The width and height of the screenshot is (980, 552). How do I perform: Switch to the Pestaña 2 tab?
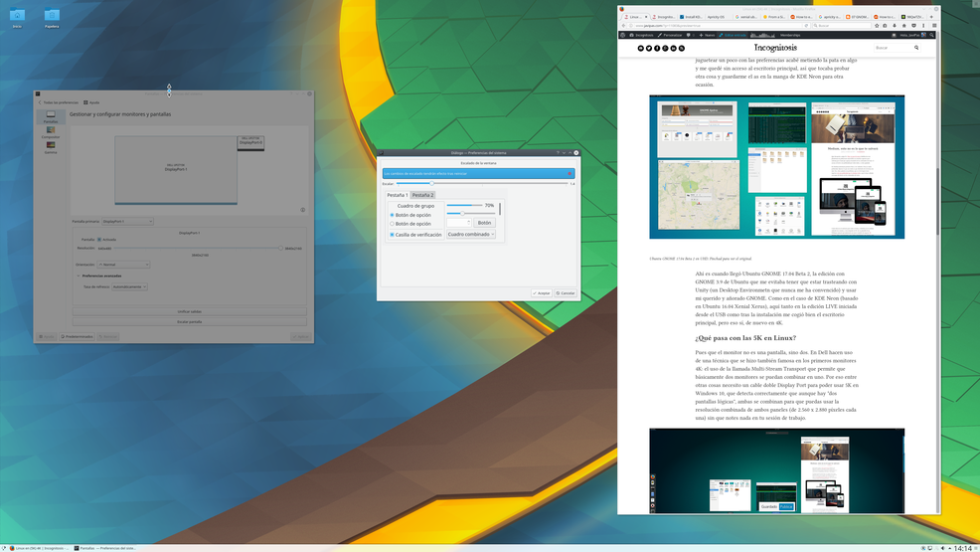point(423,195)
